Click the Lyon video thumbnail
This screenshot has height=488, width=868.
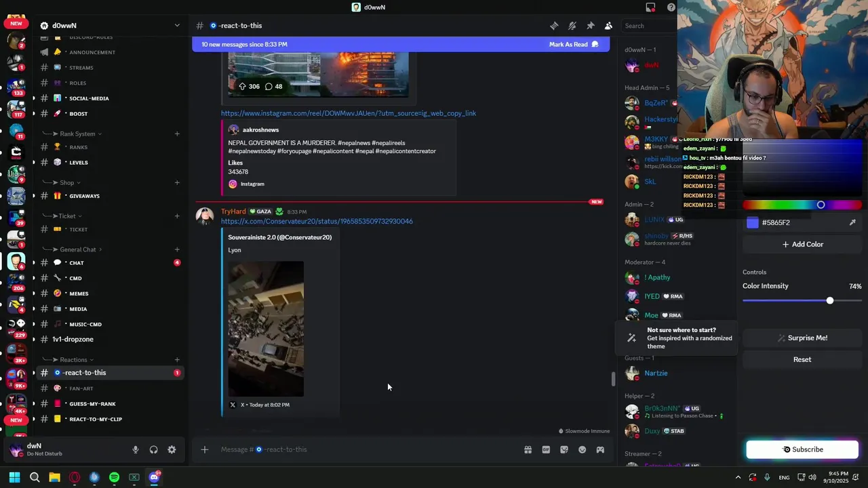coord(266,329)
